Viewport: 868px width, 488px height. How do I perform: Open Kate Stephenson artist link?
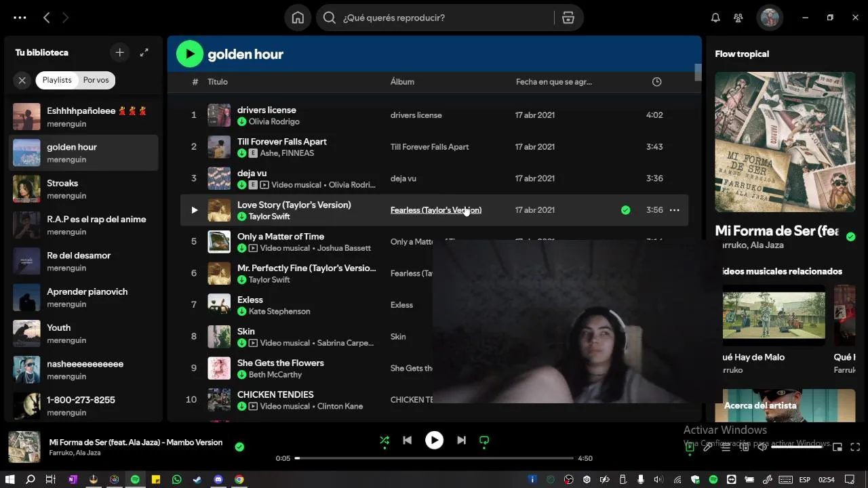click(x=279, y=311)
